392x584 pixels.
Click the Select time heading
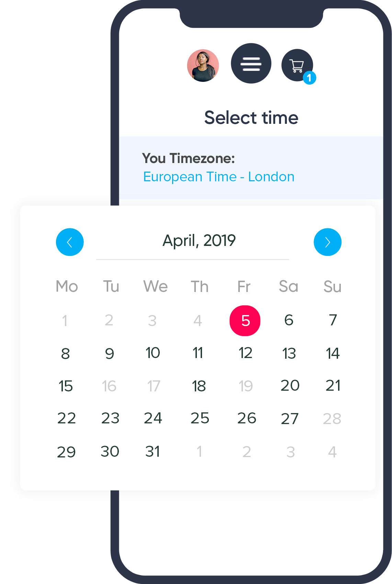251,117
